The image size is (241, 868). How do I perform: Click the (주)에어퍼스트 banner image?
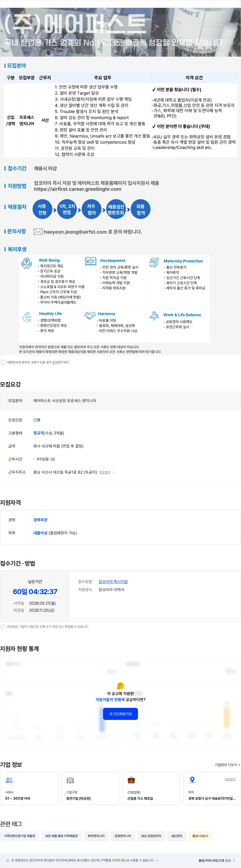coord(120,32)
